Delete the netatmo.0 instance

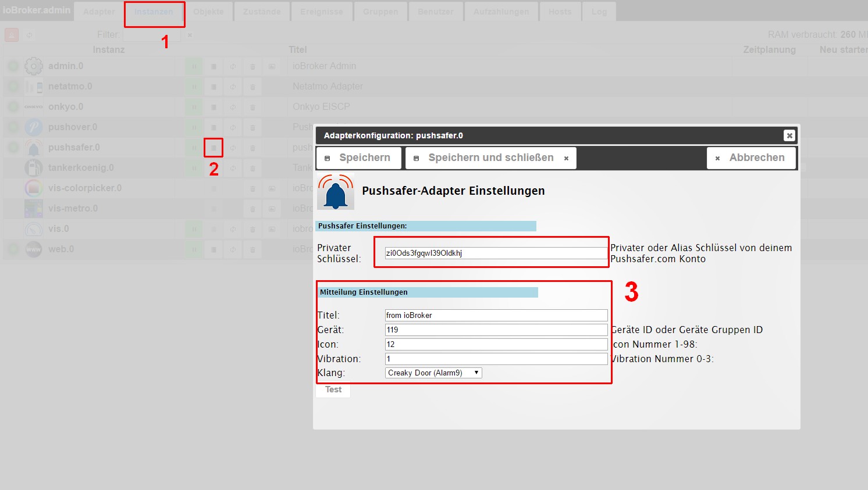point(252,87)
